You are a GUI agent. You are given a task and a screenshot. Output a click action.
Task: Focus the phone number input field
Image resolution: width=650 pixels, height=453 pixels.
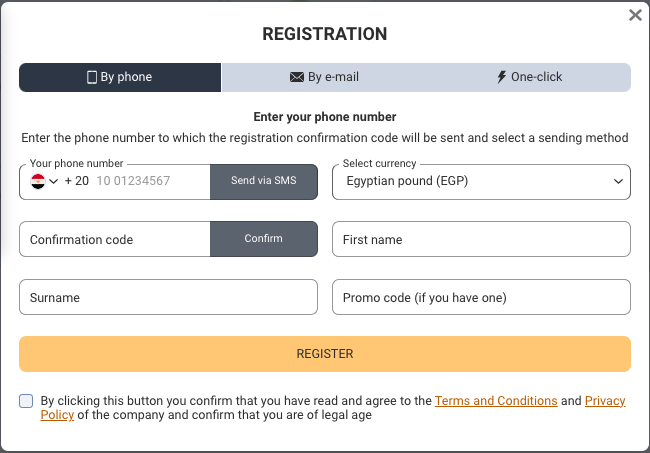click(x=150, y=181)
